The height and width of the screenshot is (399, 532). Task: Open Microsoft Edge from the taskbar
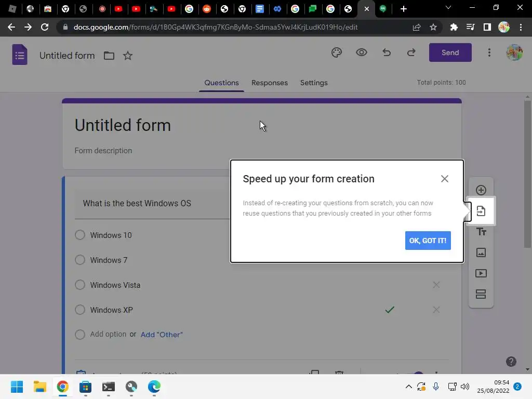point(154,387)
